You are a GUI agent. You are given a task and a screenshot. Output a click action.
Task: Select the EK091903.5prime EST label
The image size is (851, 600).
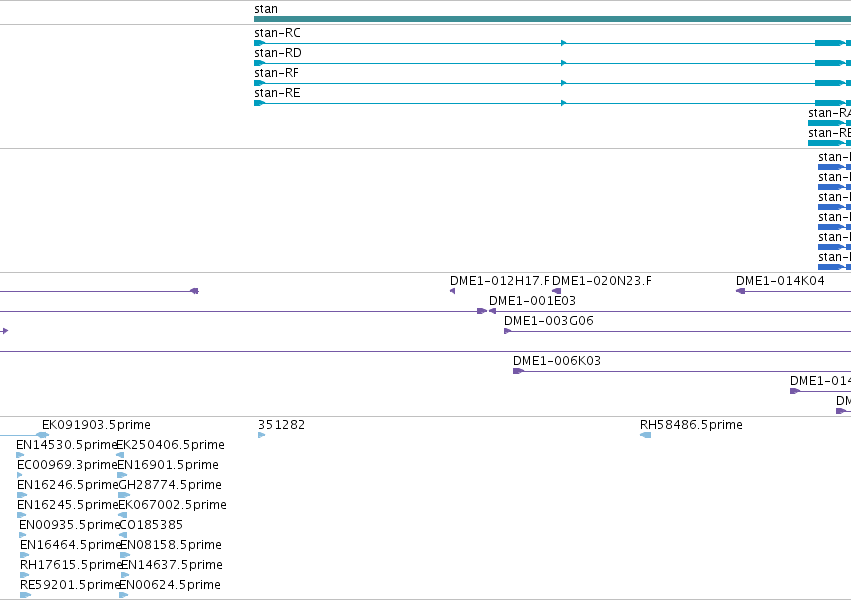coord(96,425)
